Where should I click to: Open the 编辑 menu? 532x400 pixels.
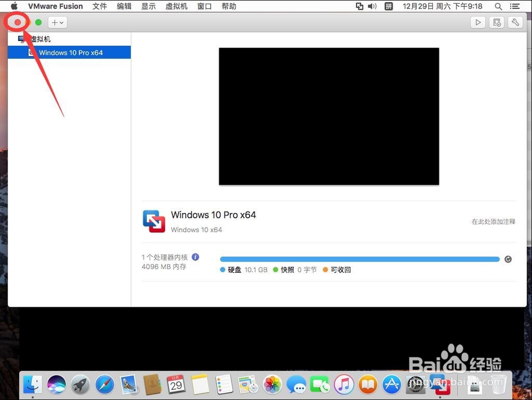[x=124, y=6]
